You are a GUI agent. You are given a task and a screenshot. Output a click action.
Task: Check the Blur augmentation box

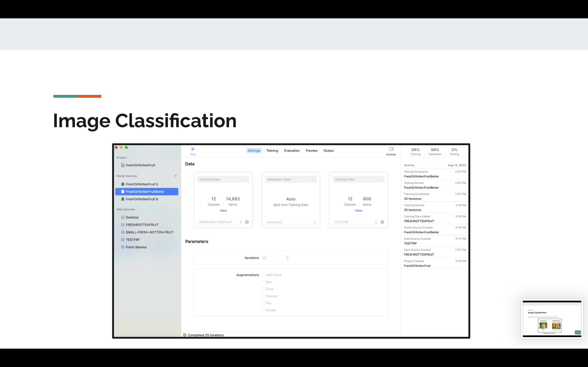pos(263,282)
